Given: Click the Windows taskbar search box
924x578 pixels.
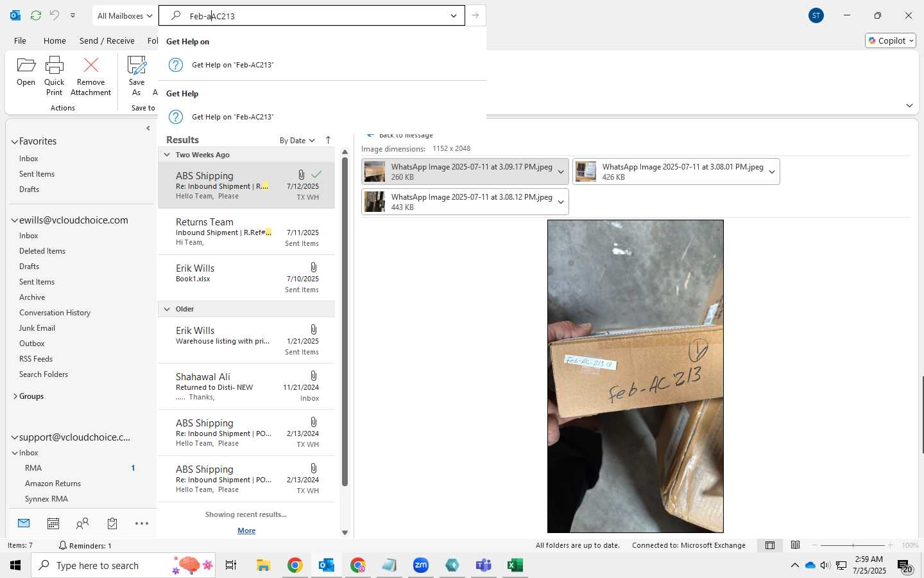Looking at the screenshot, I should pos(124,565).
